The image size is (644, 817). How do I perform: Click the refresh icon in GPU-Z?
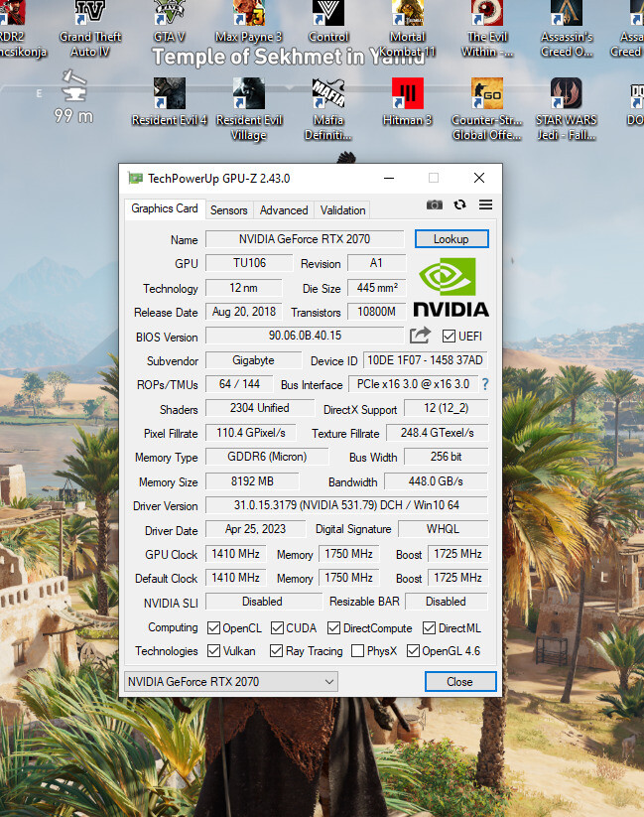(x=459, y=204)
